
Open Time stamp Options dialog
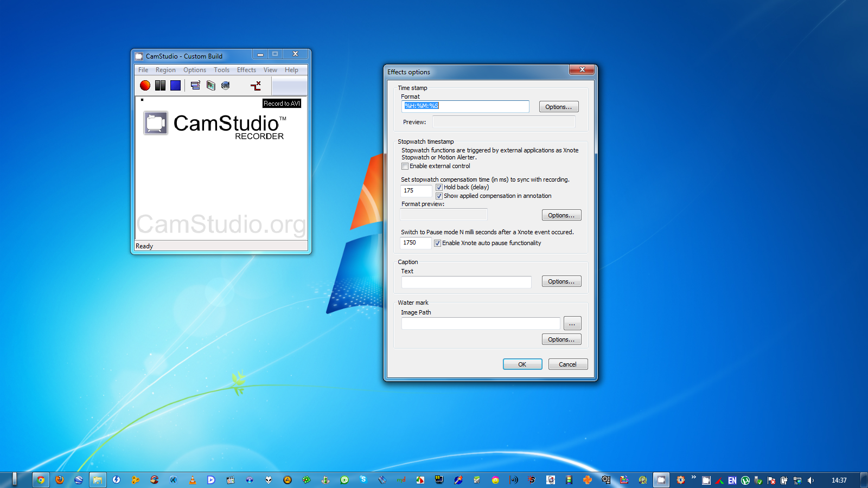coord(558,107)
